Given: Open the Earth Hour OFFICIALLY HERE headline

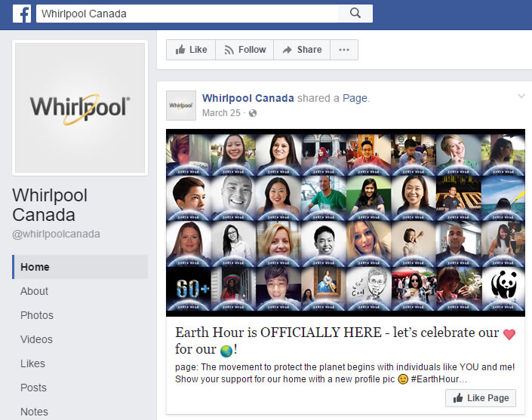Looking at the screenshot, I should click(x=345, y=341).
